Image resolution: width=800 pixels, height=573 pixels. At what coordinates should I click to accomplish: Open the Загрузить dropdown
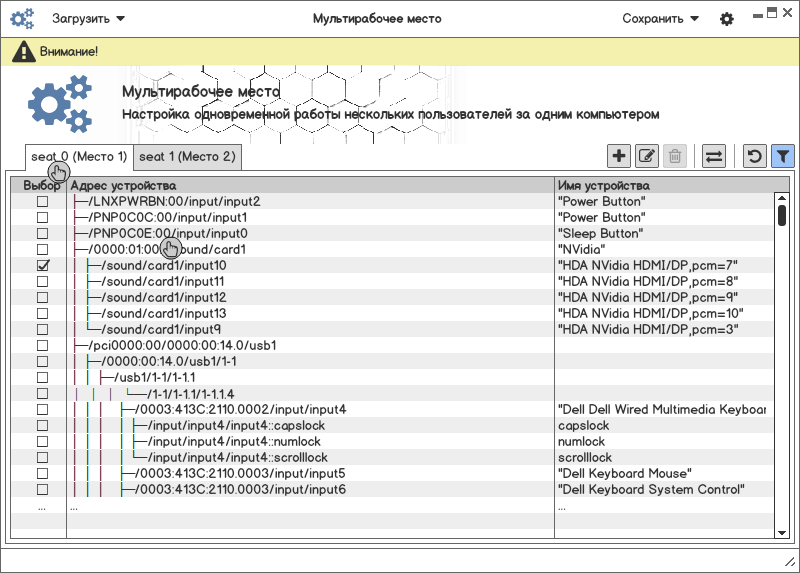(88, 19)
